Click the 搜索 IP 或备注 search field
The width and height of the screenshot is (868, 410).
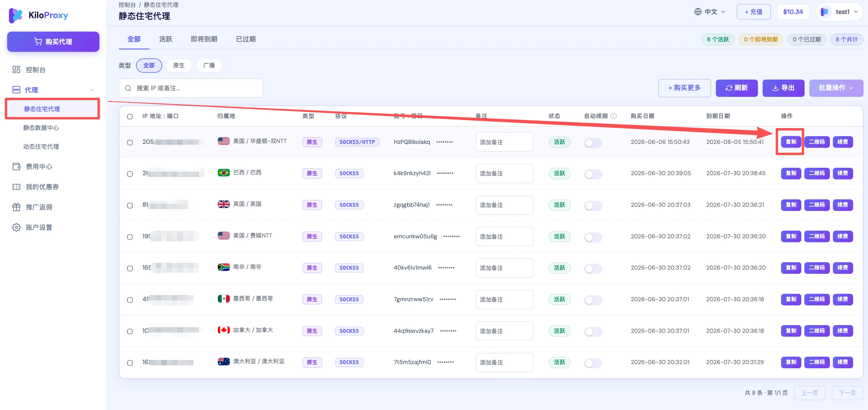[x=191, y=88]
